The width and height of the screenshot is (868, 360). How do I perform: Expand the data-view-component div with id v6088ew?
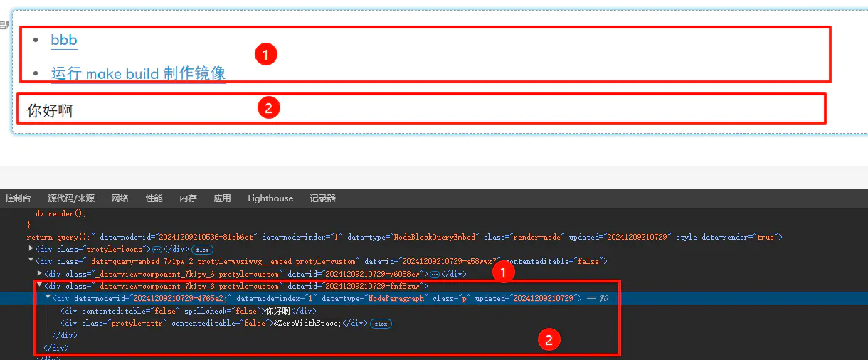coord(39,273)
